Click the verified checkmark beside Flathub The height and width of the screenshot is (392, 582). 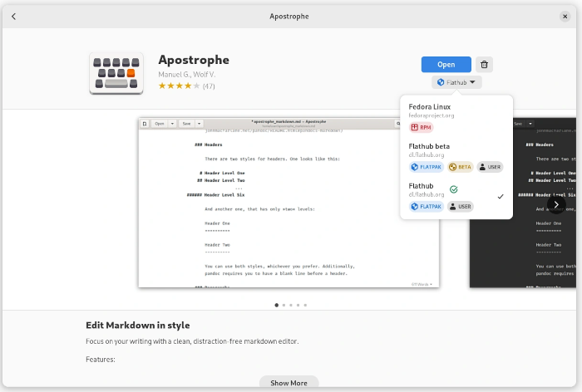tap(453, 189)
